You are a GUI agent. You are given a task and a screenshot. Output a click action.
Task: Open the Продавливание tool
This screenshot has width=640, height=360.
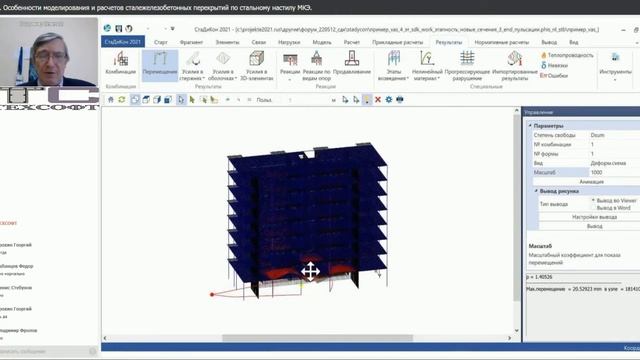click(x=352, y=64)
